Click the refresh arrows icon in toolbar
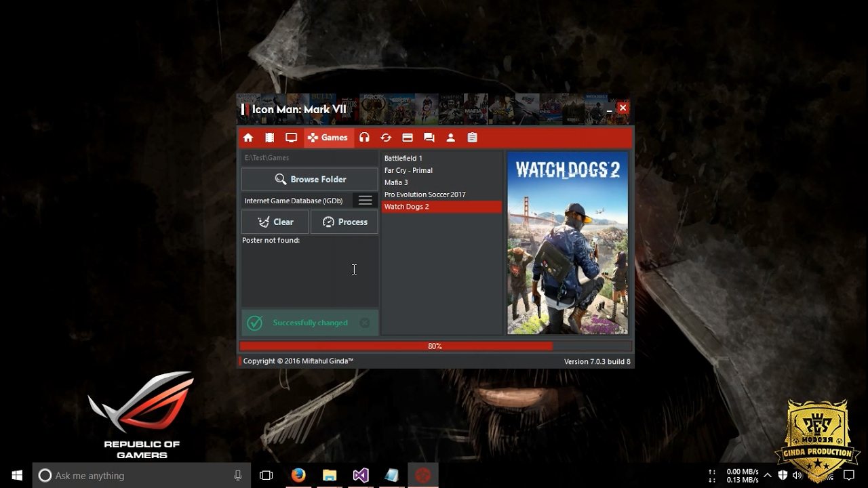 pos(386,138)
